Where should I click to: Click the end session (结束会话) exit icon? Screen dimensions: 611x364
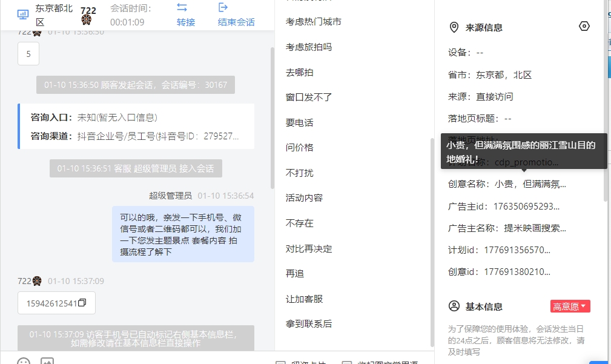click(x=223, y=7)
